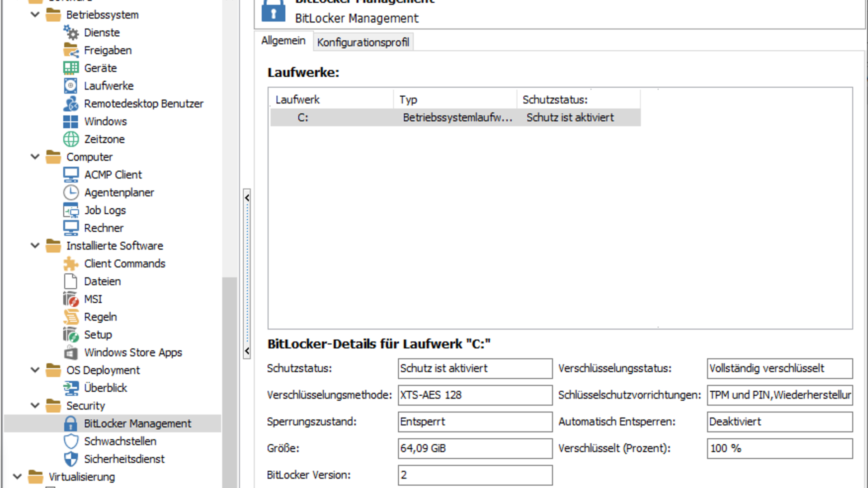
Task: Select the Rechner monitor icon
Action: 71,228
